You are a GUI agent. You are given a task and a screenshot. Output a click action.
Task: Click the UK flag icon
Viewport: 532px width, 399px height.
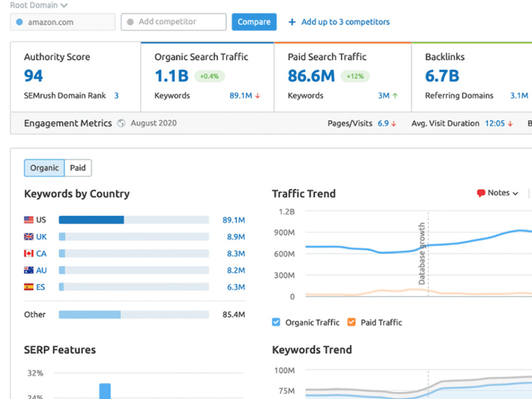point(29,237)
